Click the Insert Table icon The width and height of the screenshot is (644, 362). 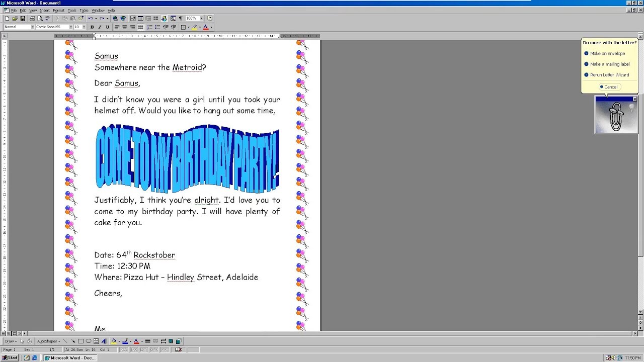tap(140, 19)
